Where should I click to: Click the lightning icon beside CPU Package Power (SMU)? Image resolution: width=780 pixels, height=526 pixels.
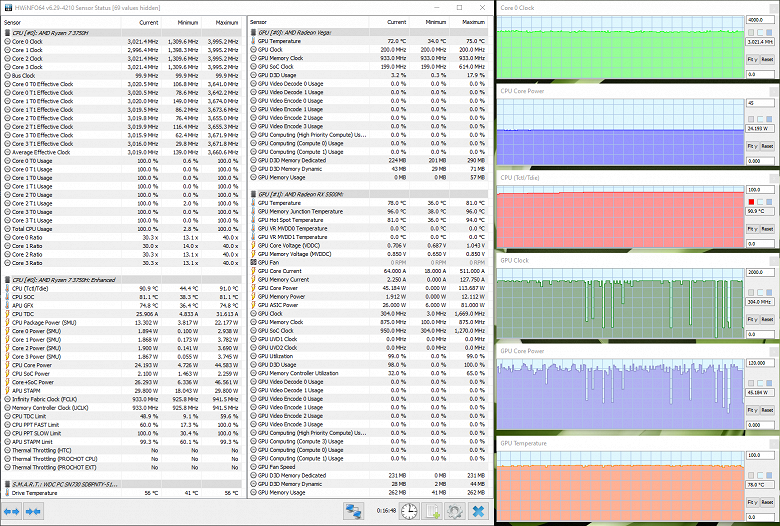tap(7, 322)
